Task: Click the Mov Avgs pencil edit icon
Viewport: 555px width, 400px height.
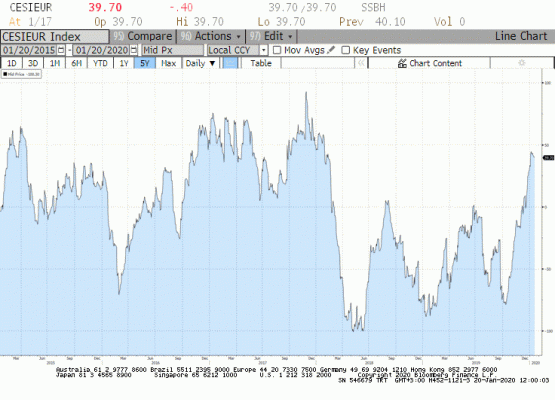Action: (331, 50)
